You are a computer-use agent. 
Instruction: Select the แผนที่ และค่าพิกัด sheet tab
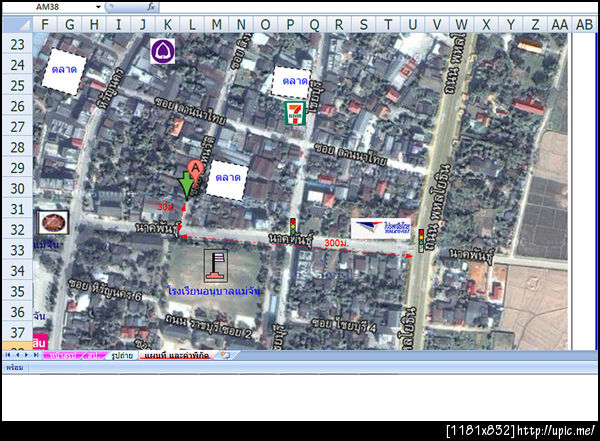[176, 356]
